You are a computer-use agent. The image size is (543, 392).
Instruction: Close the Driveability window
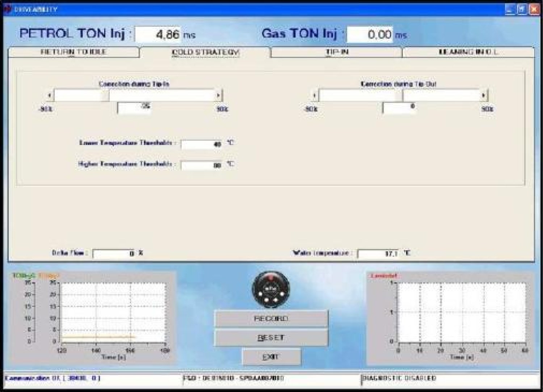[534, 9]
